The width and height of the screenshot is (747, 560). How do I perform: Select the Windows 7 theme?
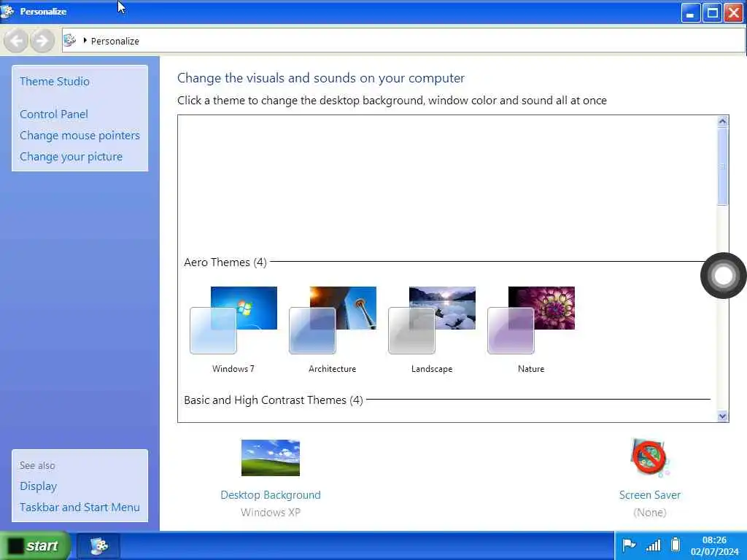[x=233, y=330]
